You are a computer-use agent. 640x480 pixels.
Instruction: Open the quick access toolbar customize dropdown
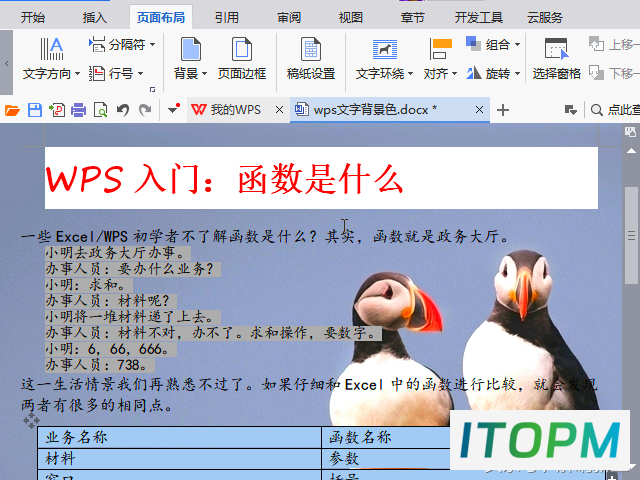(x=174, y=109)
